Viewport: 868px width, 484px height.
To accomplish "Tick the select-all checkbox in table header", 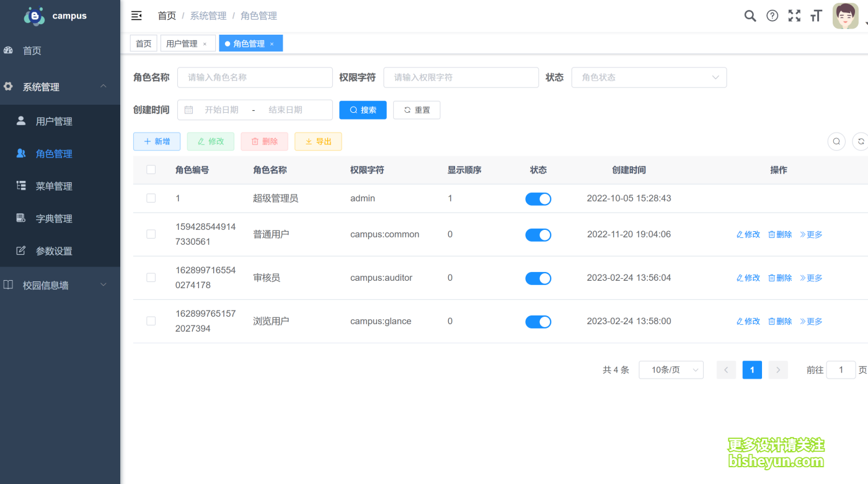I will pos(151,170).
